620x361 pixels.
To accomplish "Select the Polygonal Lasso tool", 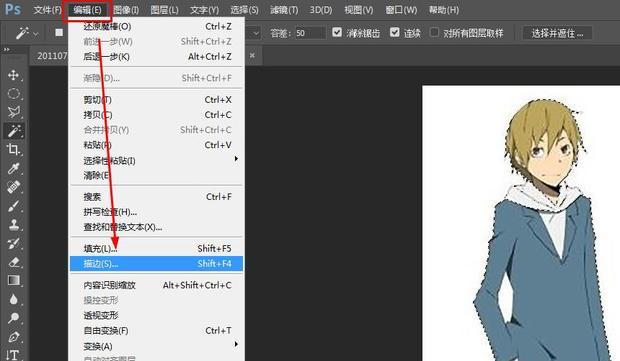I will tap(14, 112).
